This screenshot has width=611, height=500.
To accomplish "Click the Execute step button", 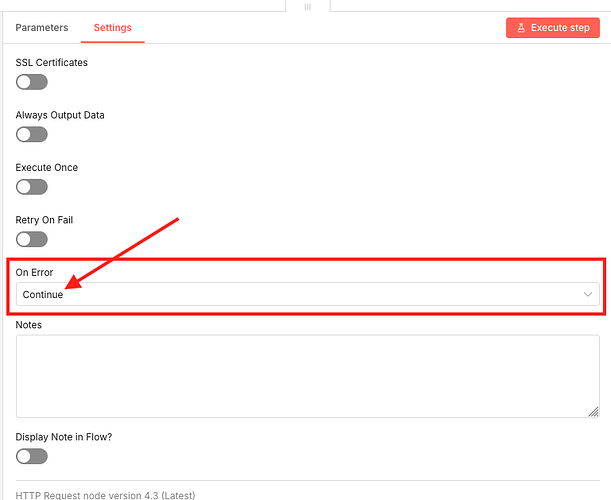I will point(553,28).
